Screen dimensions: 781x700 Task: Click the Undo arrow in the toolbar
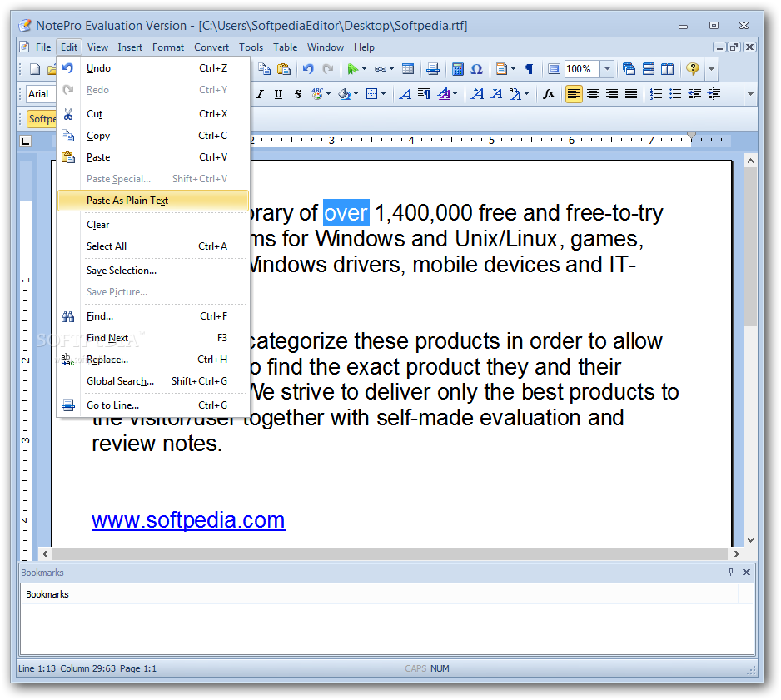click(308, 69)
